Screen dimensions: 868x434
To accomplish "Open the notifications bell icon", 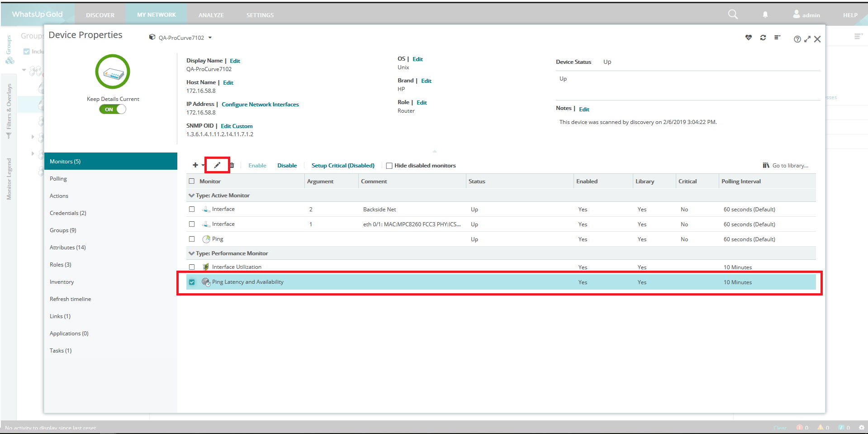I will [x=765, y=15].
